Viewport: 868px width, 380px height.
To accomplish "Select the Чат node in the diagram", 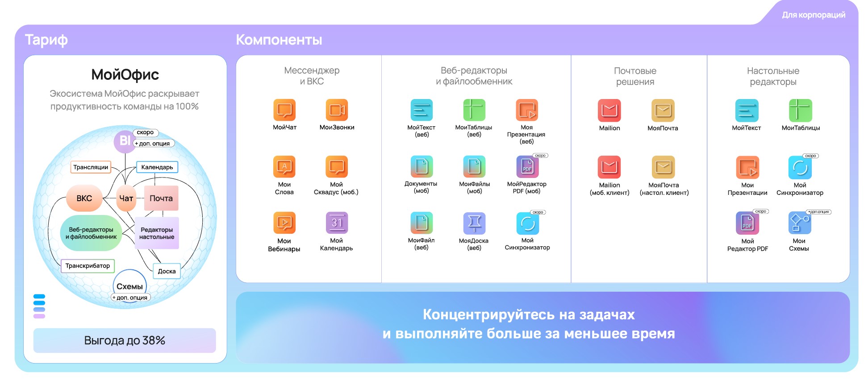I will click(x=126, y=198).
